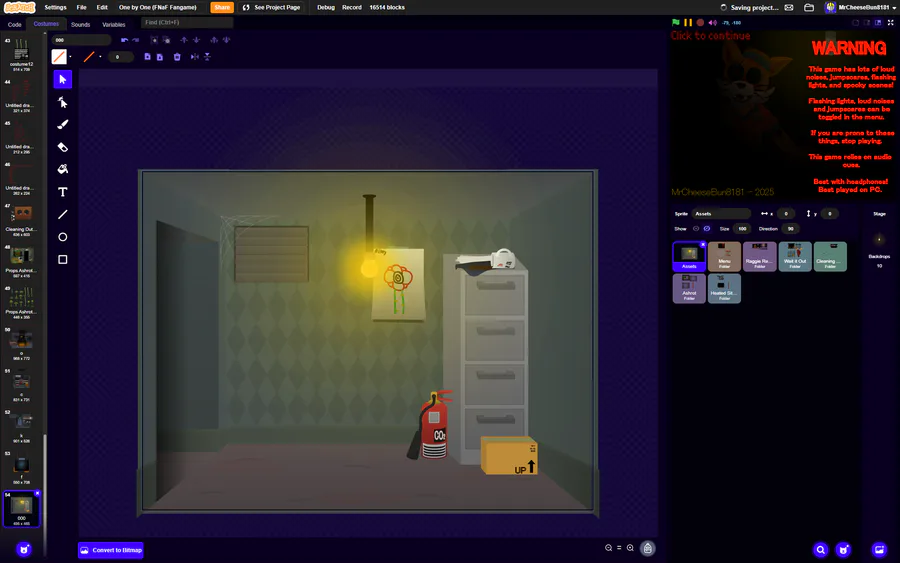Click See Project Page button
Screen dimensions: 900x563
pyautogui.click(x=271, y=7)
